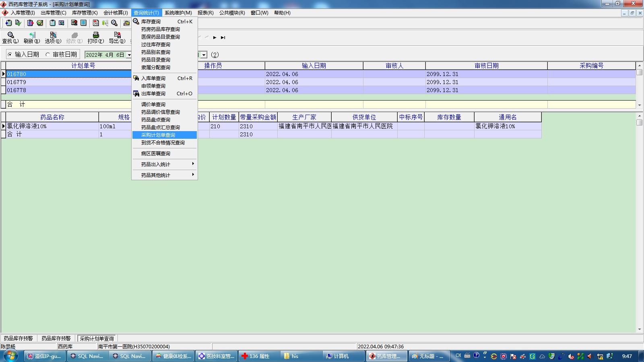Open the 计算机 taskbar button
The height and width of the screenshot is (362, 644).
pyautogui.click(x=343, y=356)
